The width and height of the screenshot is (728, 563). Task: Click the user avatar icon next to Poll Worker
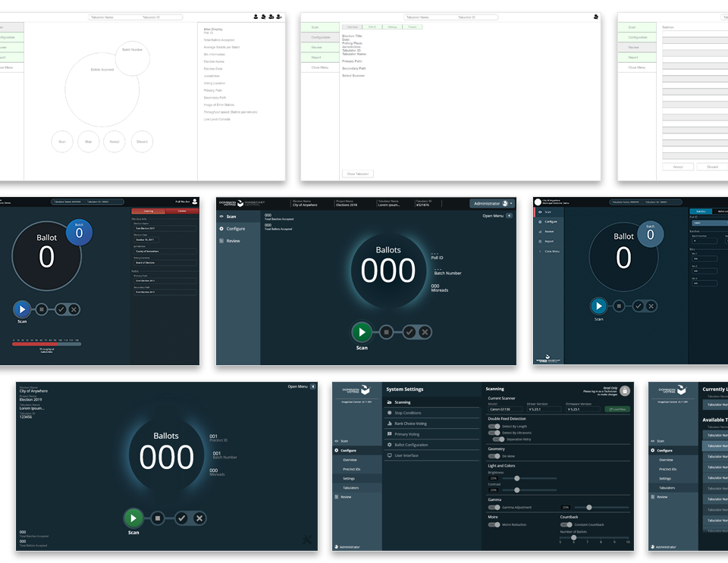(x=194, y=202)
